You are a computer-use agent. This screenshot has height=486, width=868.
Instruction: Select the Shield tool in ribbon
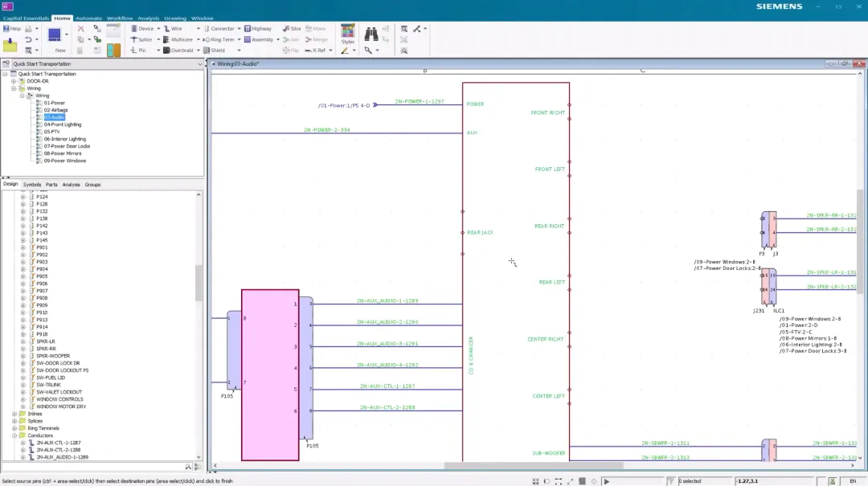214,50
